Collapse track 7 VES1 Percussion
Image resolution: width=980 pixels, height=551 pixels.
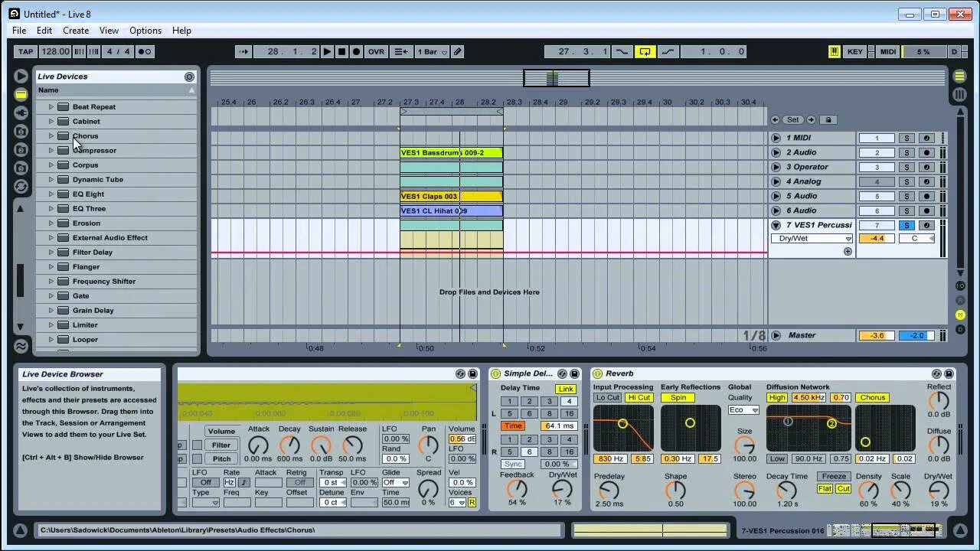[x=776, y=225]
